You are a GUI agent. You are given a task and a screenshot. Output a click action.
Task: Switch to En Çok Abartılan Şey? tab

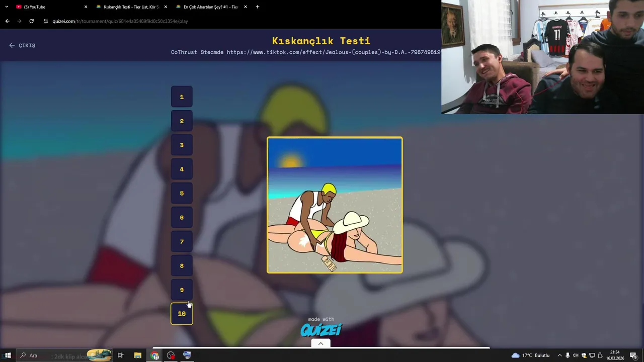point(211,7)
